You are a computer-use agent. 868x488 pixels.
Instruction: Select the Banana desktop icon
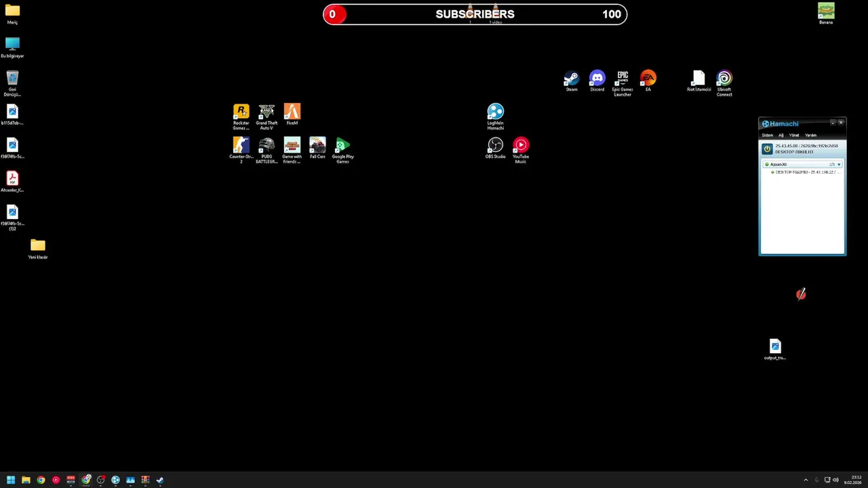826,14
